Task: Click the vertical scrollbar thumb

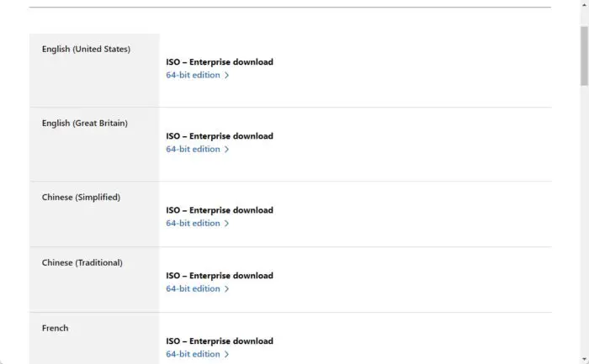Action: coord(584,56)
